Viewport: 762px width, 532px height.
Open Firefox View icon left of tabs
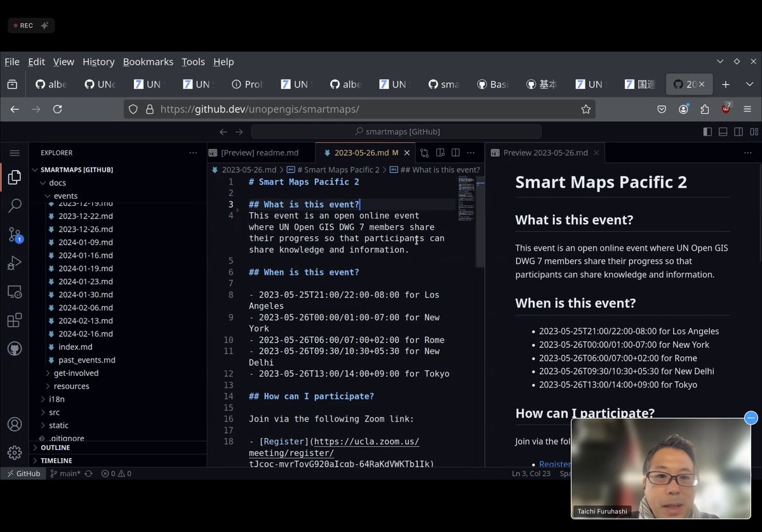[12, 84]
